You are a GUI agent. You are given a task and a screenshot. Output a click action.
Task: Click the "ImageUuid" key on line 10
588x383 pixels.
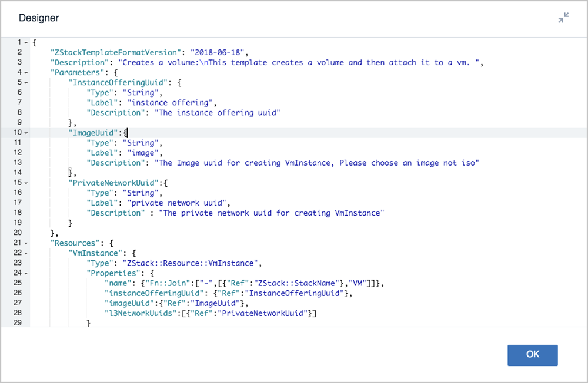point(93,133)
